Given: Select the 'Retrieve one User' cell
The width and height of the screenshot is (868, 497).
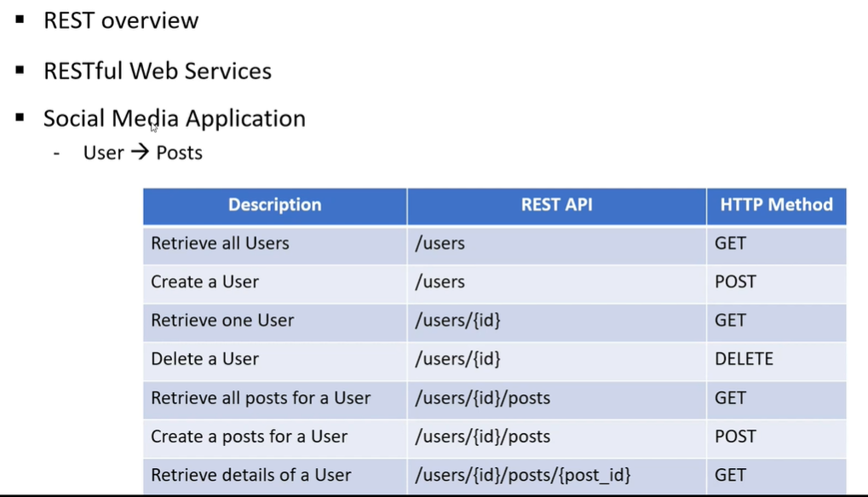Looking at the screenshot, I should 274,321.
